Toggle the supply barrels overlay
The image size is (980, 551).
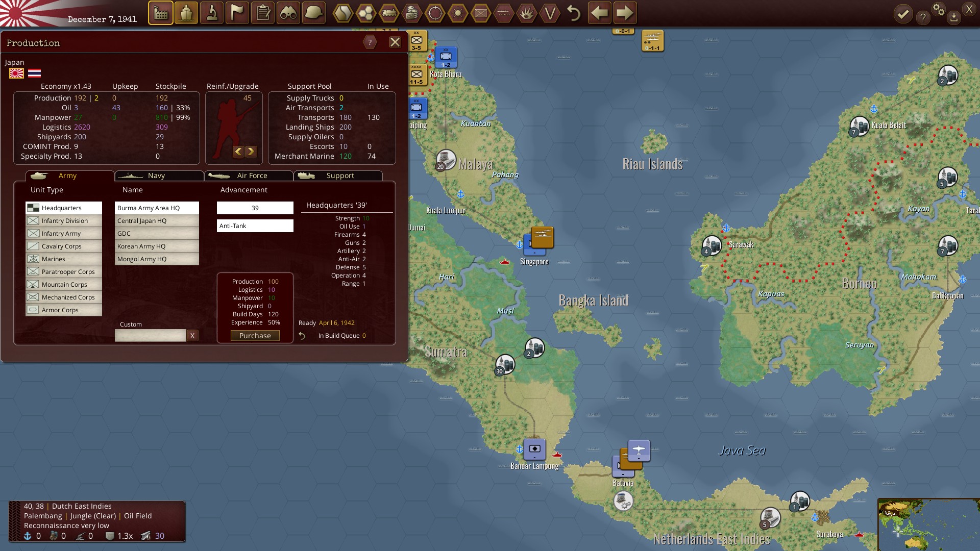coord(412,13)
